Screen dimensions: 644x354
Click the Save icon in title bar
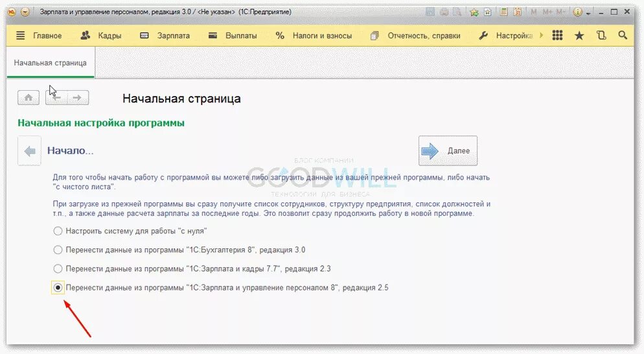[430, 12]
